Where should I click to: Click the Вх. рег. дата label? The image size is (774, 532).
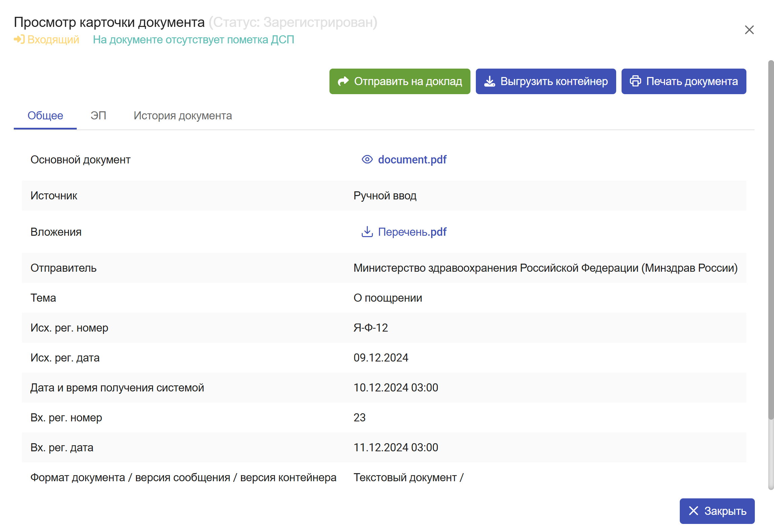click(62, 448)
